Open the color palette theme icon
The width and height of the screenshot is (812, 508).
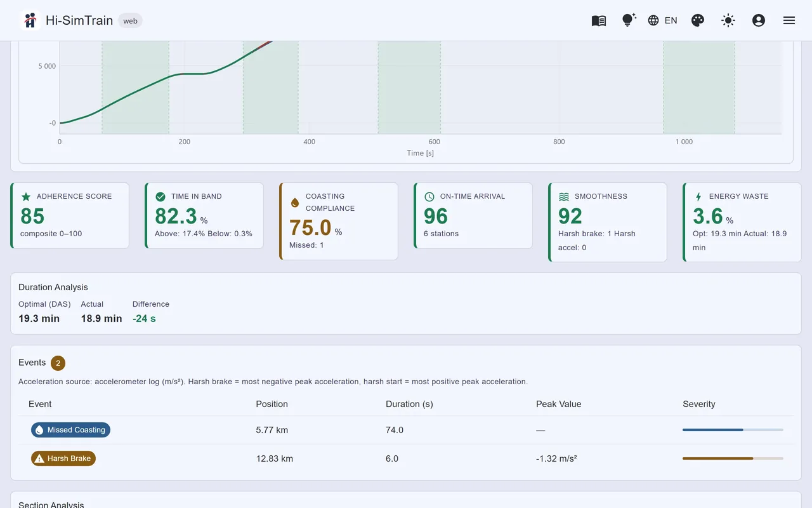click(x=698, y=20)
